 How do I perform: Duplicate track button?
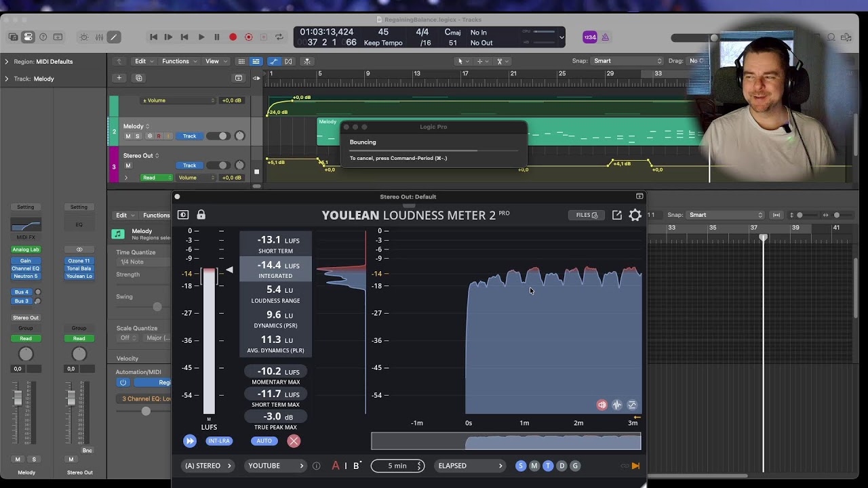tap(139, 78)
